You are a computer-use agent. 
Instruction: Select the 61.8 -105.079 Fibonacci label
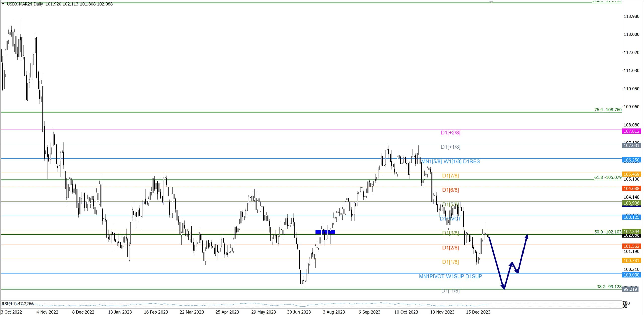tap(608, 177)
